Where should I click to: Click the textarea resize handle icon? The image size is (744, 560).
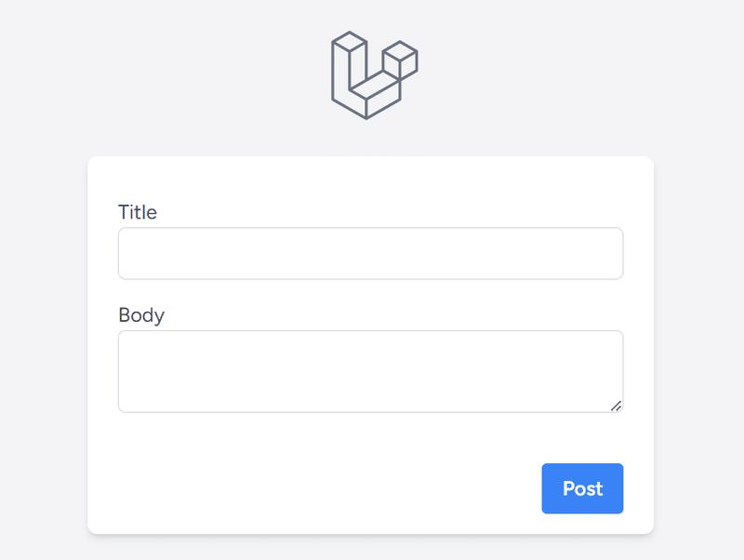click(x=616, y=406)
